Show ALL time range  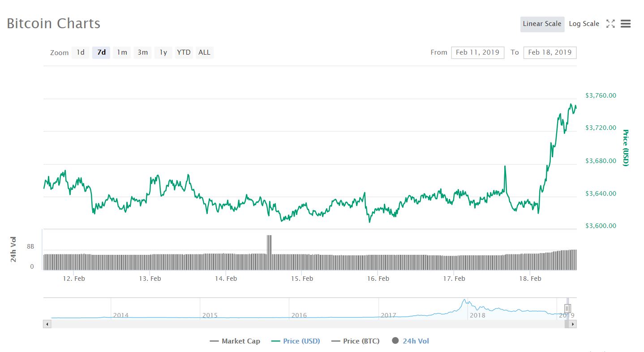tap(204, 52)
